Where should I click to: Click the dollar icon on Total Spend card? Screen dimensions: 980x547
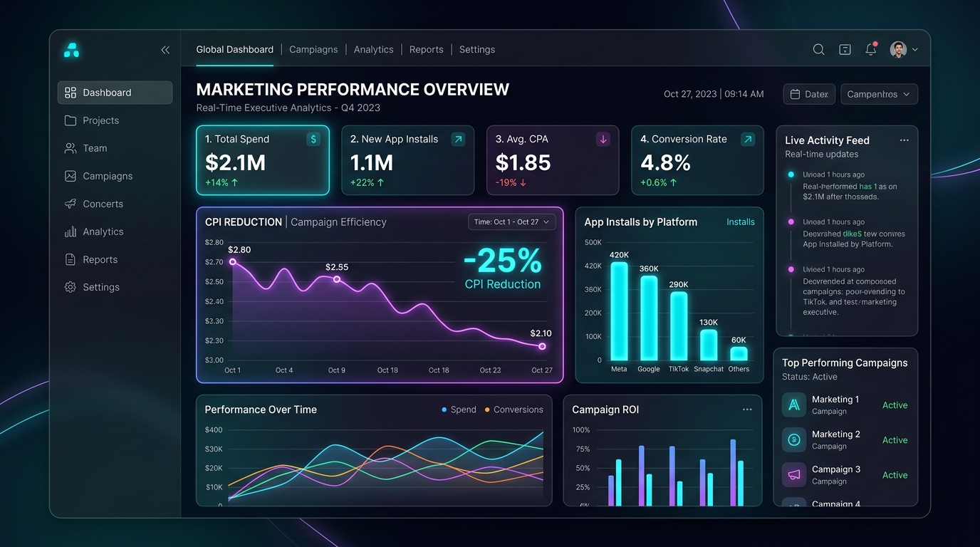click(313, 139)
